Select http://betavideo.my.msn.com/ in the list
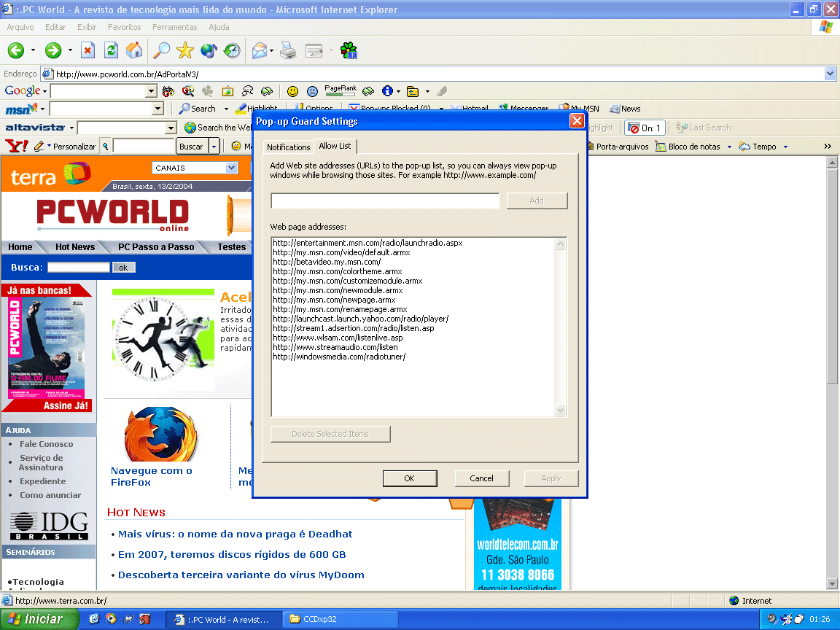 click(x=327, y=262)
